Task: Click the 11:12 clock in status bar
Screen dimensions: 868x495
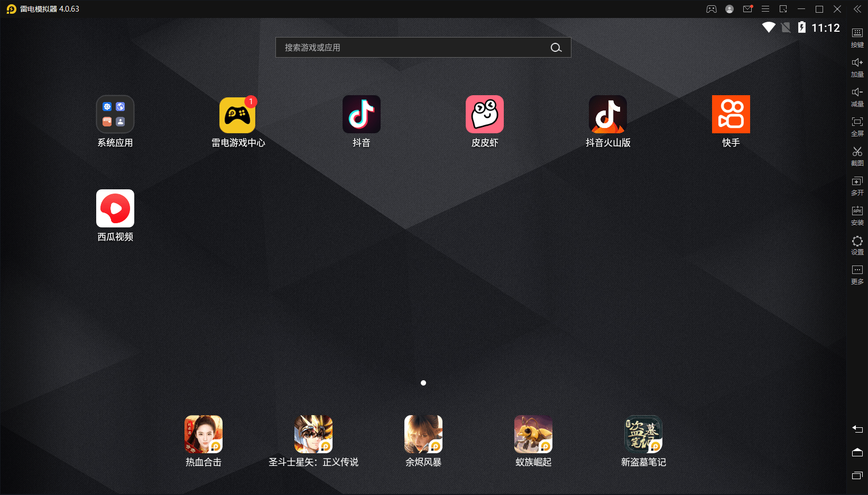Action: click(x=826, y=28)
